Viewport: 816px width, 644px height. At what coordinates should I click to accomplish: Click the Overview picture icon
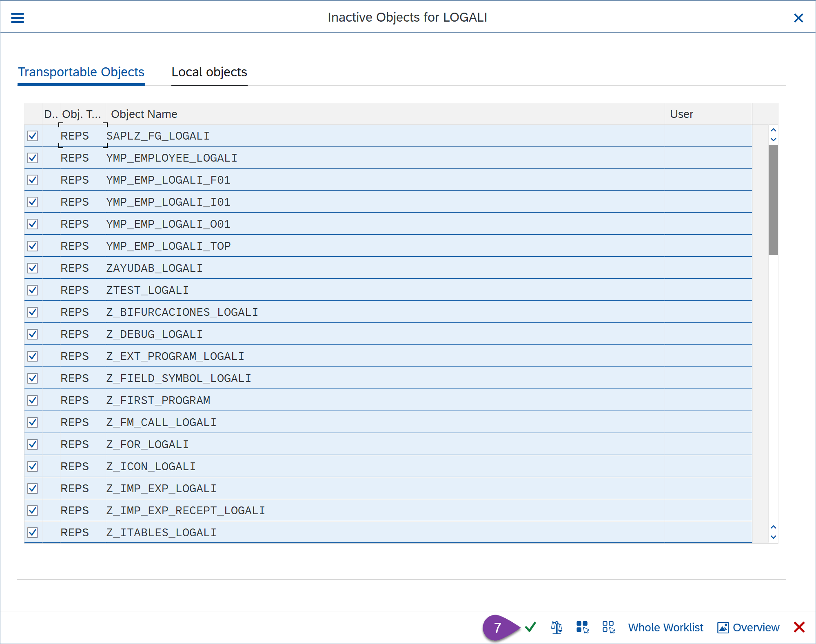(723, 627)
